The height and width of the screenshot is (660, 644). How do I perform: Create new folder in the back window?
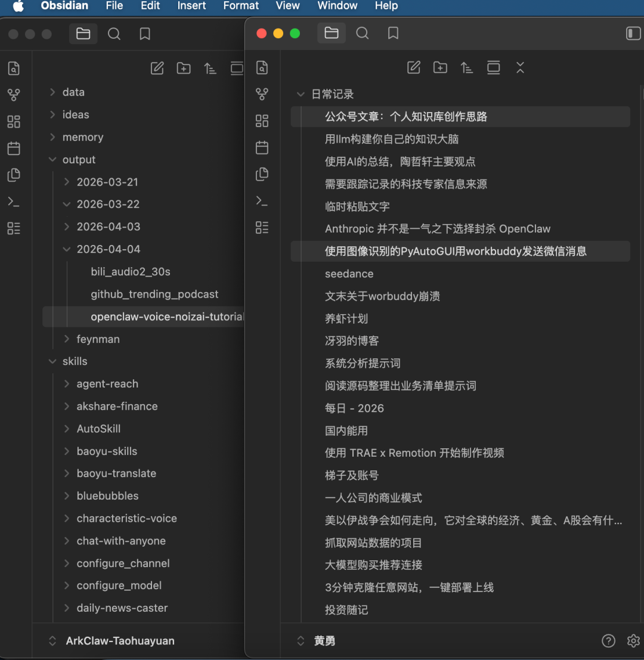coord(184,68)
